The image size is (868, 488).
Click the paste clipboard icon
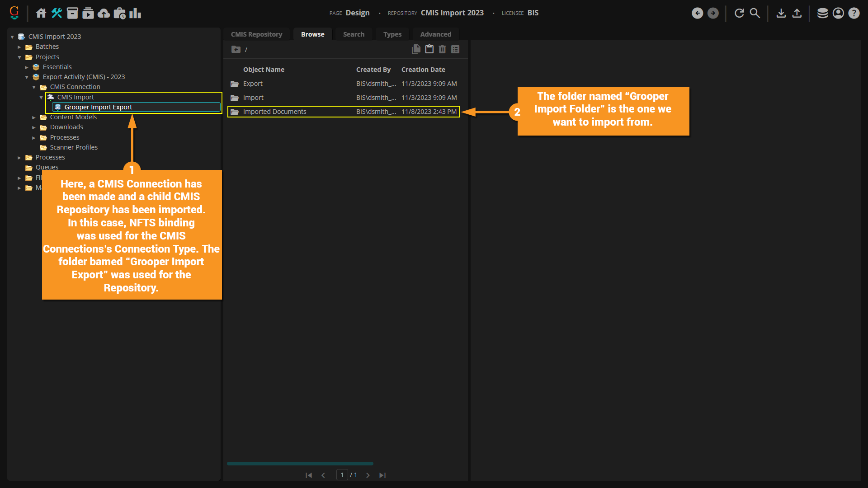(429, 49)
